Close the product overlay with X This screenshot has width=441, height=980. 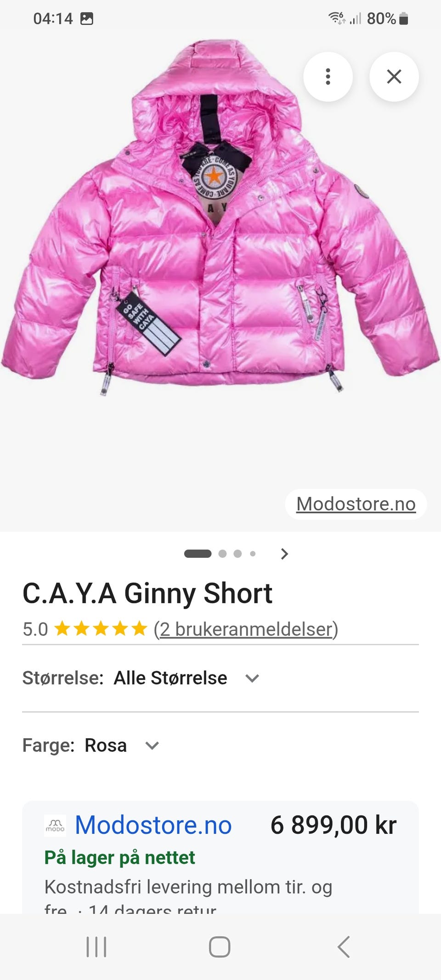[394, 76]
